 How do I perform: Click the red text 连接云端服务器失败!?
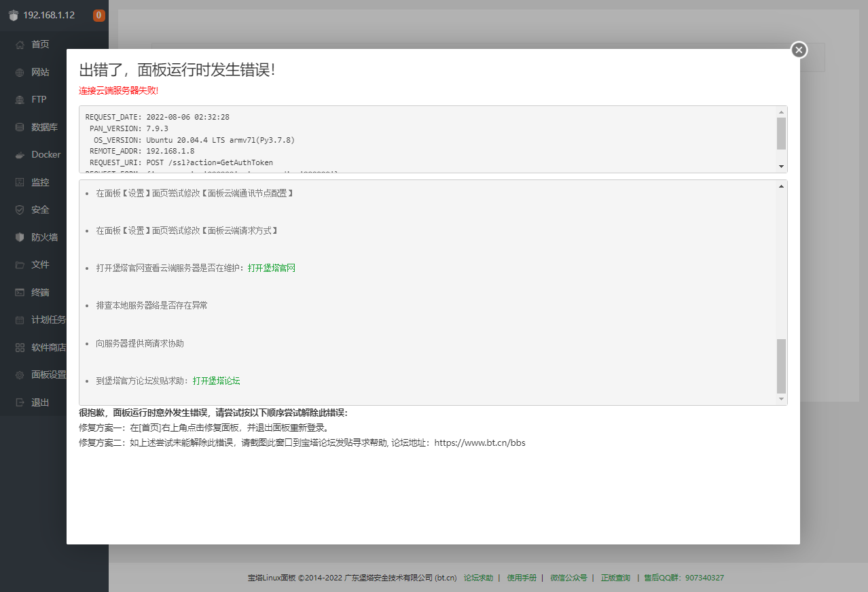click(x=118, y=90)
